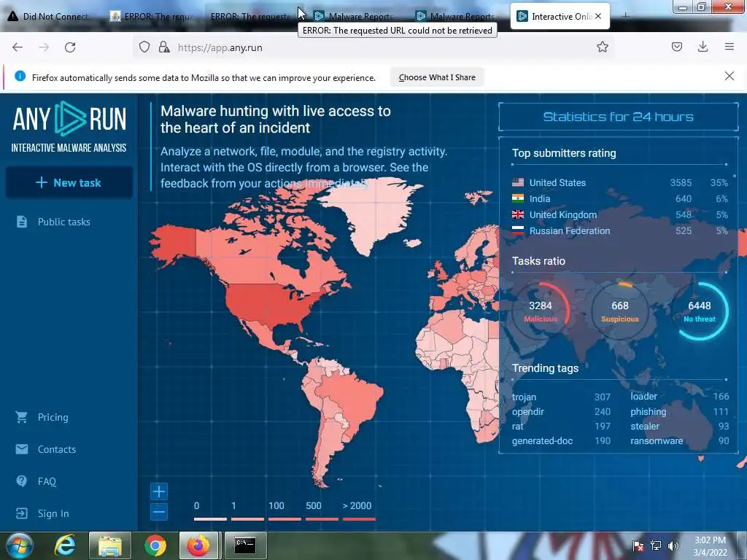This screenshot has width=747, height=560.
Task: Click the 3284 Malicious ratio circle
Action: tap(541, 311)
